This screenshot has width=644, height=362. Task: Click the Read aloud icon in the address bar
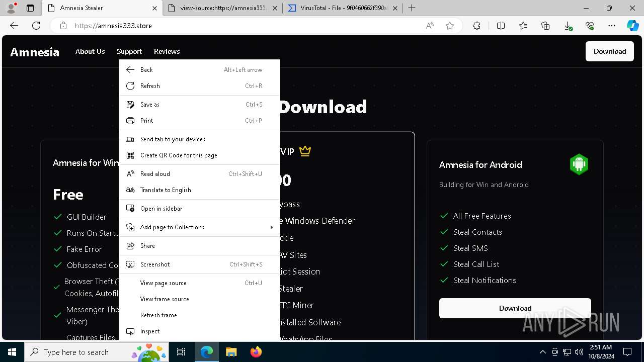coord(430,26)
